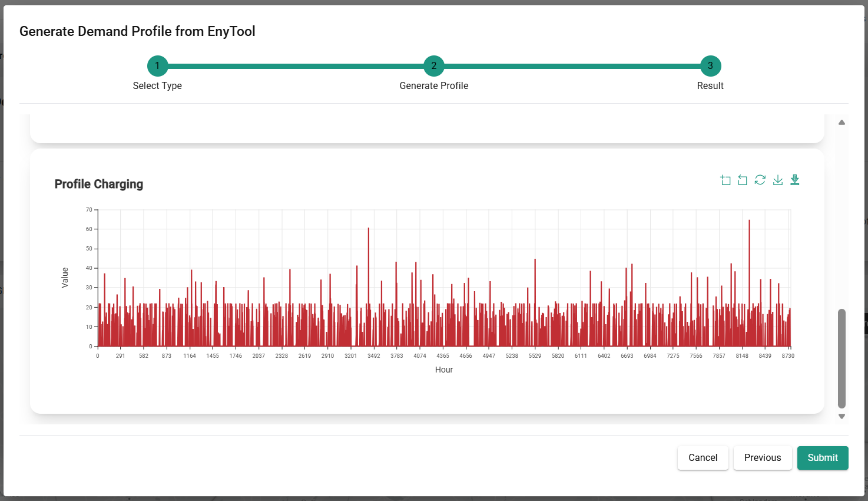
Task: Save chart as image using outlined download icon
Action: point(778,180)
